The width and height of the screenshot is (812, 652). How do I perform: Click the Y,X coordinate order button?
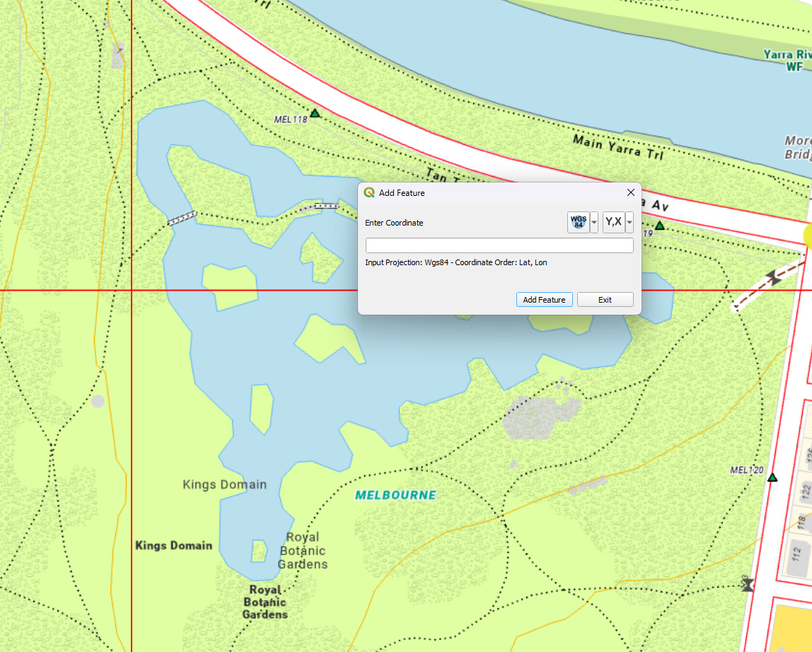tap(613, 222)
